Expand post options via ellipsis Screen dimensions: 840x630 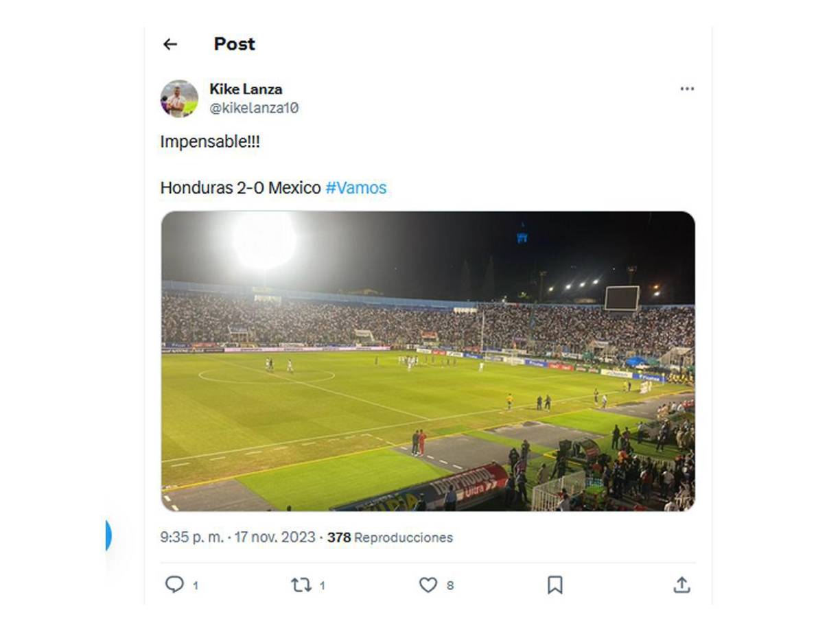(x=687, y=88)
